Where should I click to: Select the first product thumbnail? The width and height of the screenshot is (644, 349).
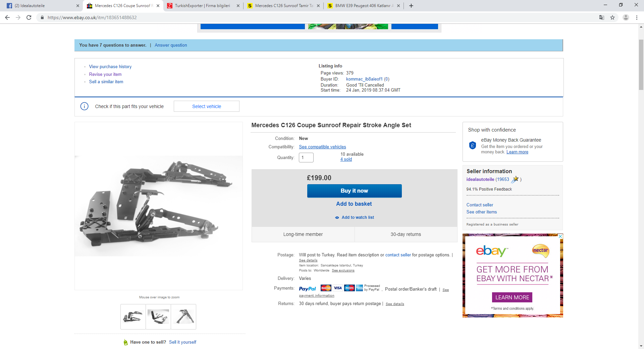(133, 317)
